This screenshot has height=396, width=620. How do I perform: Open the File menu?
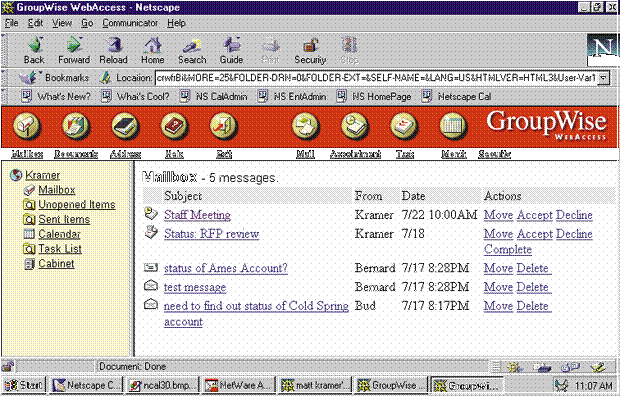pyautogui.click(x=11, y=23)
